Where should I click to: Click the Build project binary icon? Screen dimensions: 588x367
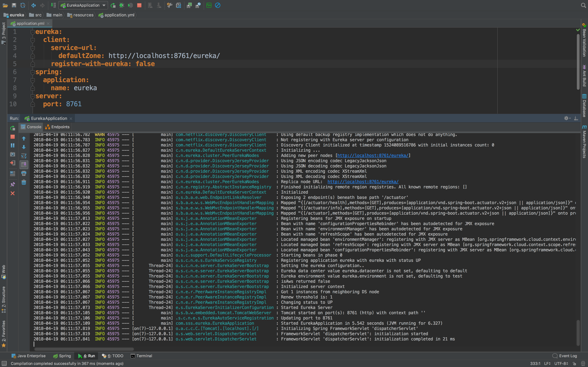(x=53, y=5)
